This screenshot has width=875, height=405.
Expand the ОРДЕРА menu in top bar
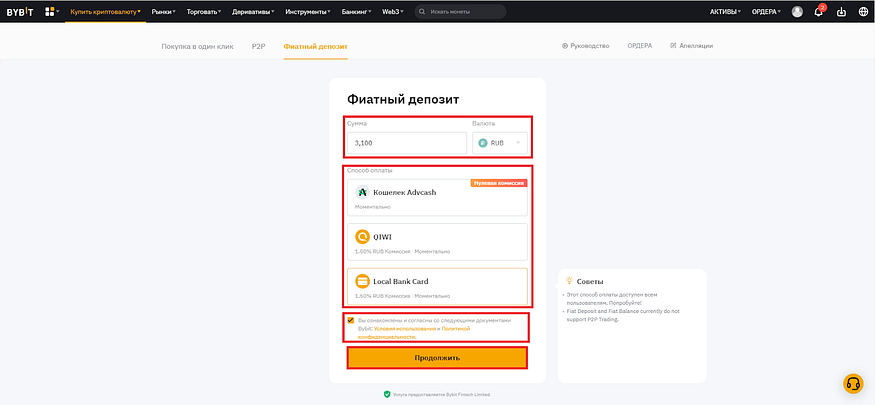767,12
